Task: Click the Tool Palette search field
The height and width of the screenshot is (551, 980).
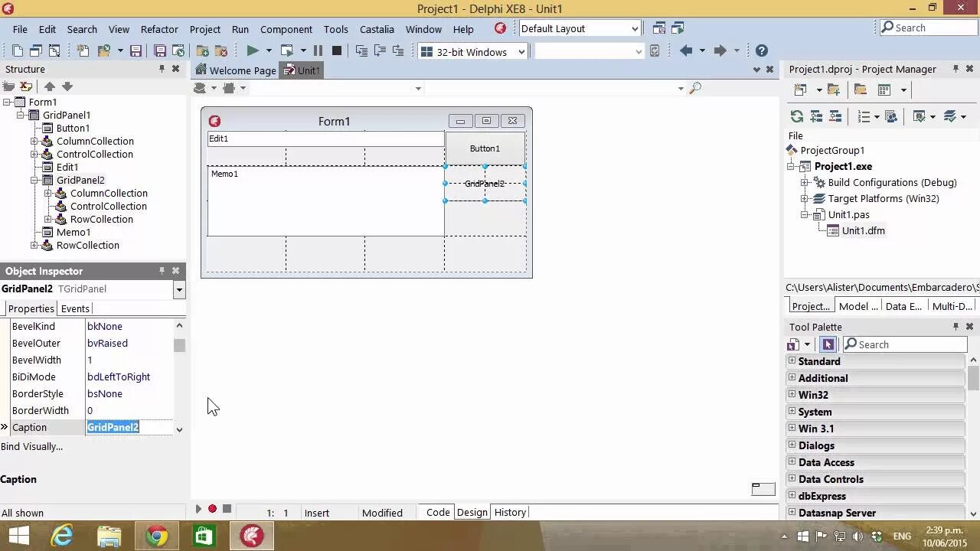Action: (x=904, y=344)
